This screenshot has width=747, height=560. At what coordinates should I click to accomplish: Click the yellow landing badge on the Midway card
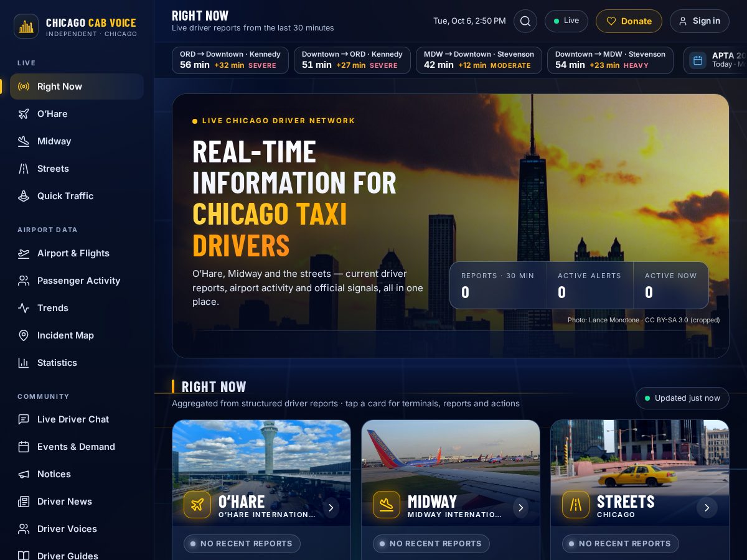pyautogui.click(x=387, y=505)
